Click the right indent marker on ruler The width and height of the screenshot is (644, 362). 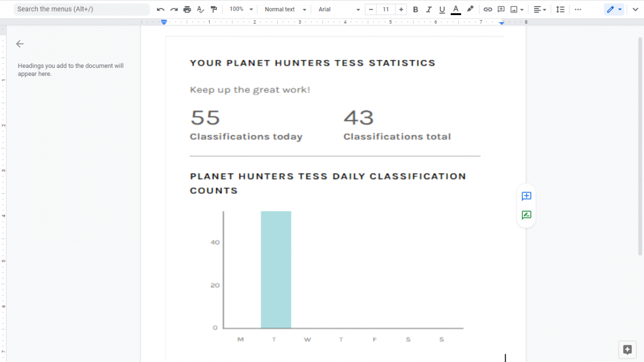point(502,23)
